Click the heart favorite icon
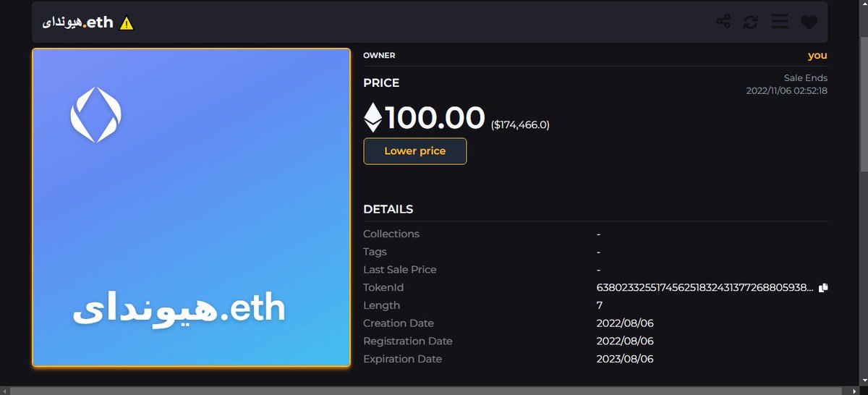 [x=809, y=22]
